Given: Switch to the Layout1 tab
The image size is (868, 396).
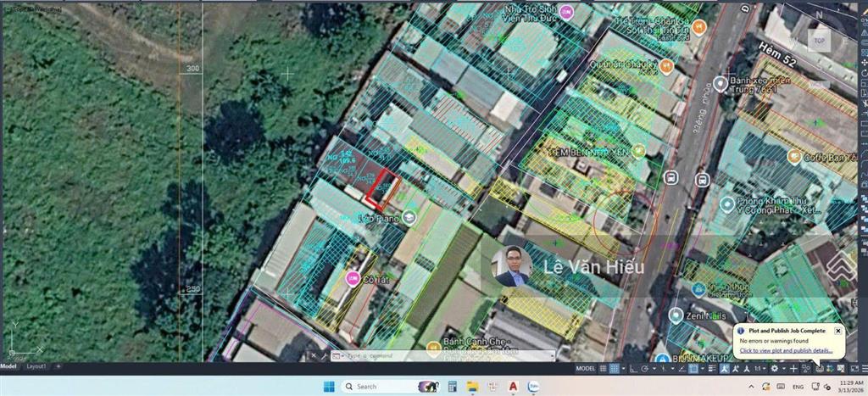Looking at the screenshot, I should click(x=37, y=366).
